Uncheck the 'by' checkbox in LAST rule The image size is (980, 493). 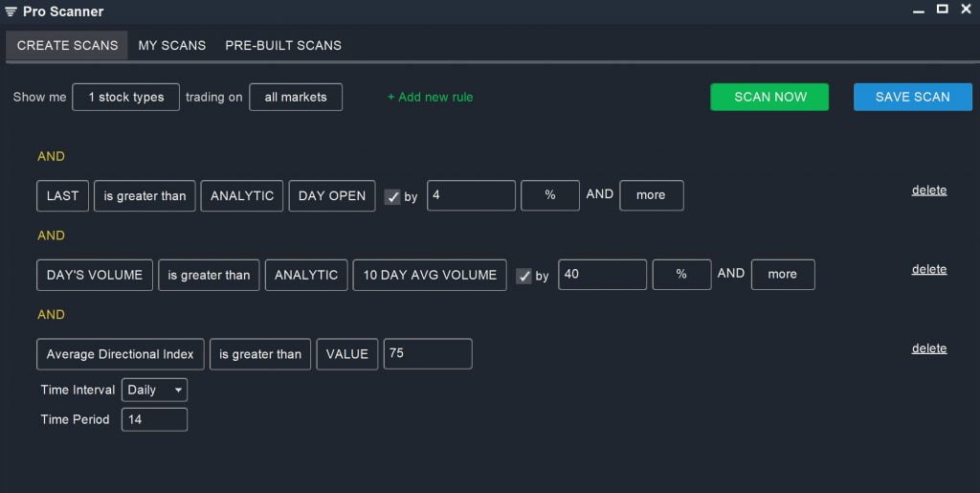[x=392, y=196]
